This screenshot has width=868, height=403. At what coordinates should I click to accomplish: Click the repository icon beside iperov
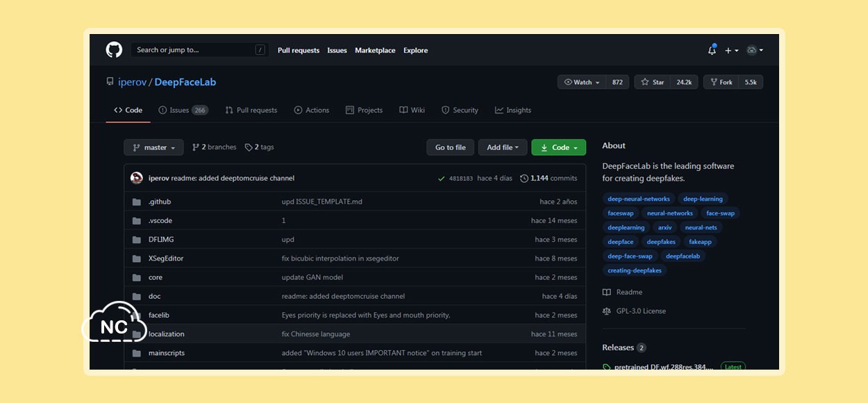(x=110, y=82)
